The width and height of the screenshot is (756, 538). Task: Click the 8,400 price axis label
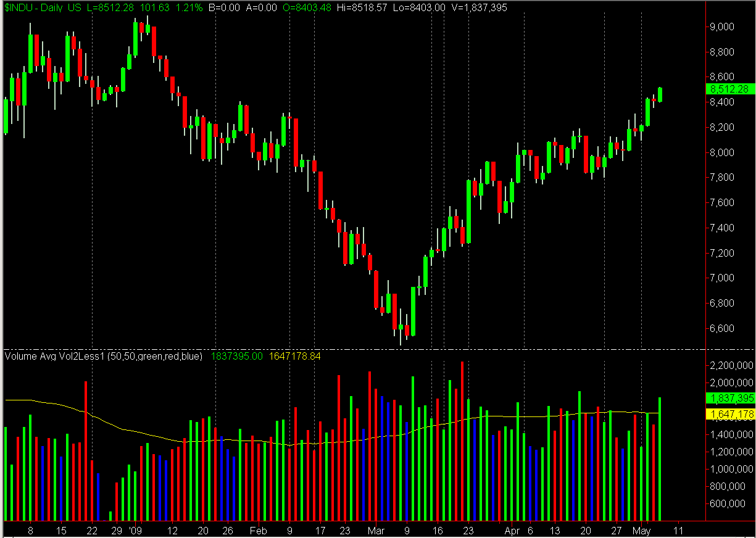click(721, 102)
